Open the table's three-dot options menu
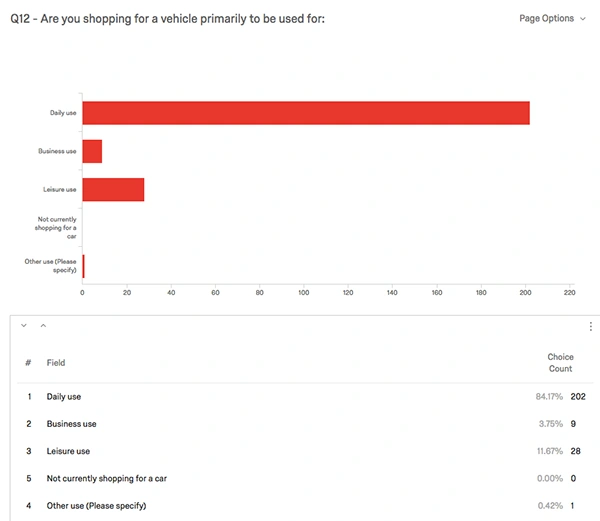The height and width of the screenshot is (521, 600). pyautogui.click(x=591, y=327)
